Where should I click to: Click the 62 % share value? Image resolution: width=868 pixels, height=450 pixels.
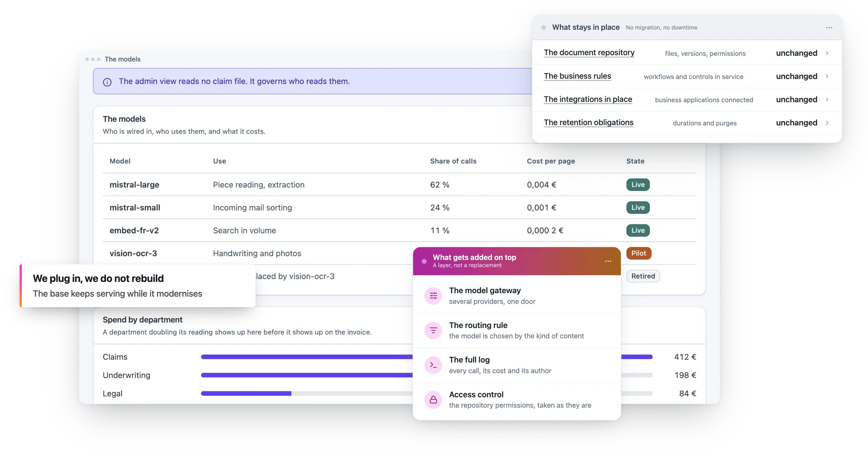[439, 185]
